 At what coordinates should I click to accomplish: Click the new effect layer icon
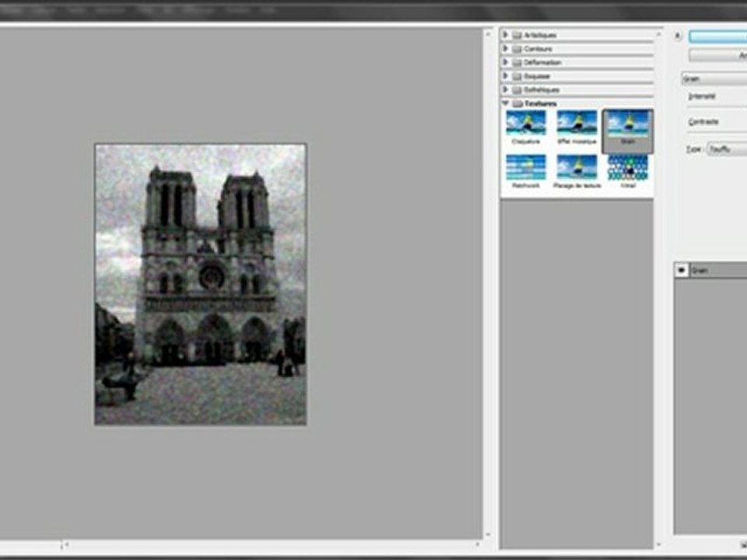pos(743,544)
